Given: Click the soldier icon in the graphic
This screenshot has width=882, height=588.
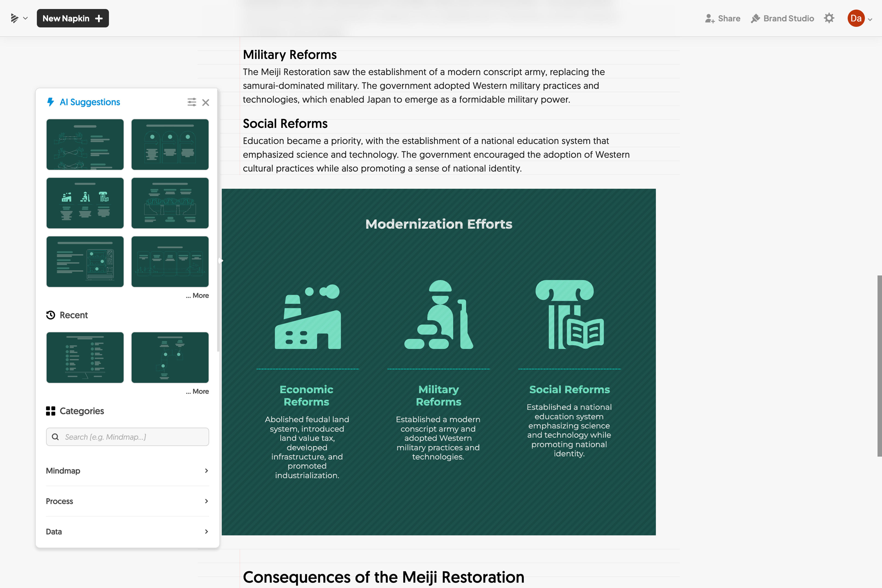Looking at the screenshot, I should [x=439, y=315].
